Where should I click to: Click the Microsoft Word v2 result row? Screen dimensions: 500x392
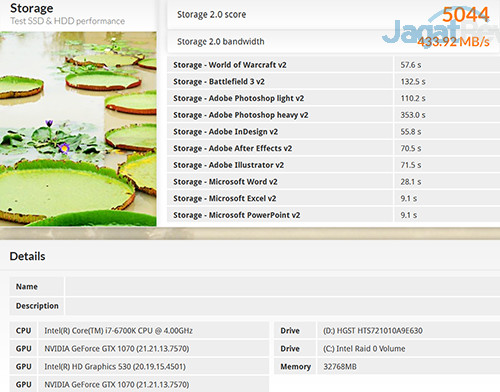coord(333,181)
